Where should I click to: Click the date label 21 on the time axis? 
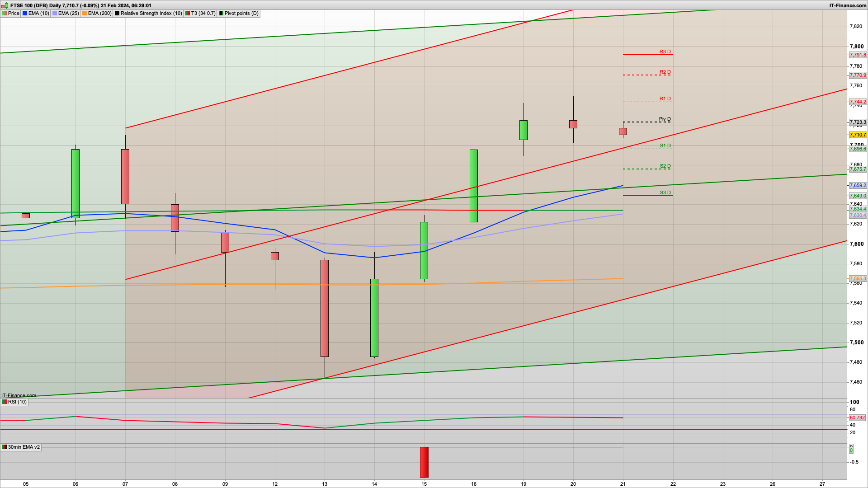click(x=623, y=483)
